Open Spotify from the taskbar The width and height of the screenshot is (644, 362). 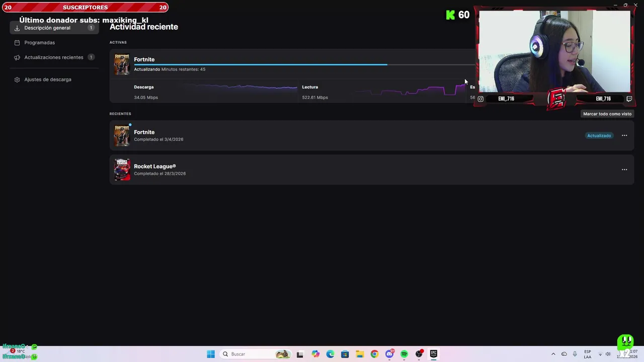[x=404, y=354]
